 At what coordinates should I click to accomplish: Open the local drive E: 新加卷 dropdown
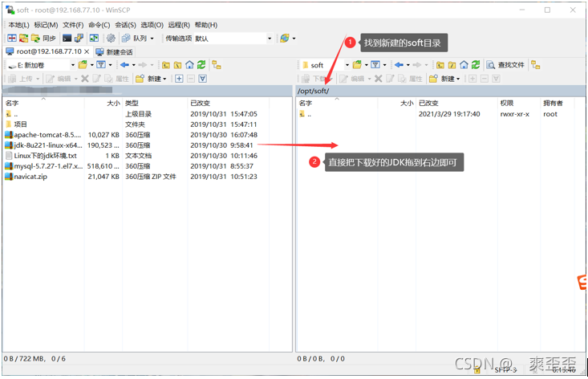click(x=41, y=65)
